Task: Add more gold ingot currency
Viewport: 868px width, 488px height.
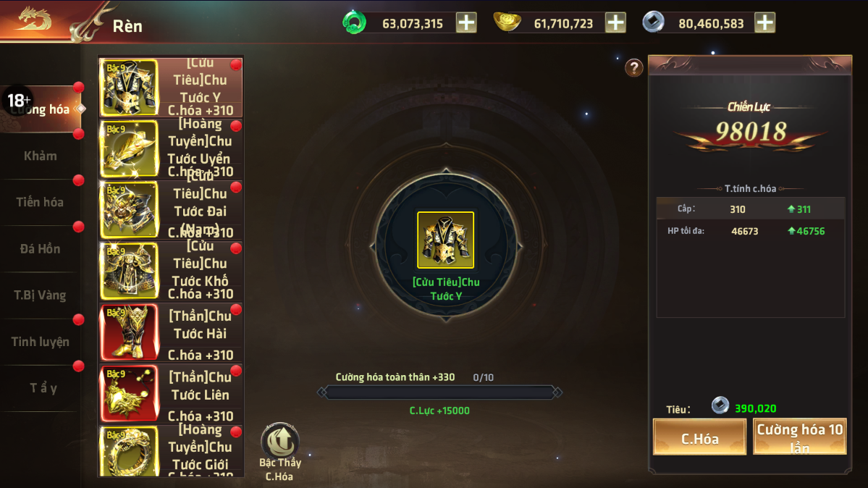Action: point(615,23)
